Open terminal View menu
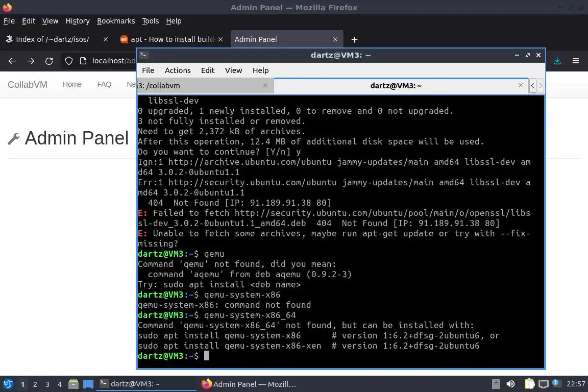 [234, 70]
